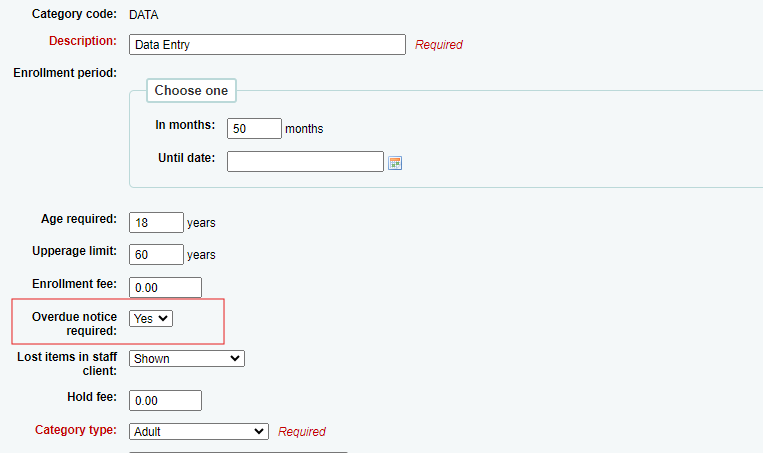This screenshot has height=453, width=763.
Task: Expand the Lost items in staff client dropdown
Action: [187, 359]
